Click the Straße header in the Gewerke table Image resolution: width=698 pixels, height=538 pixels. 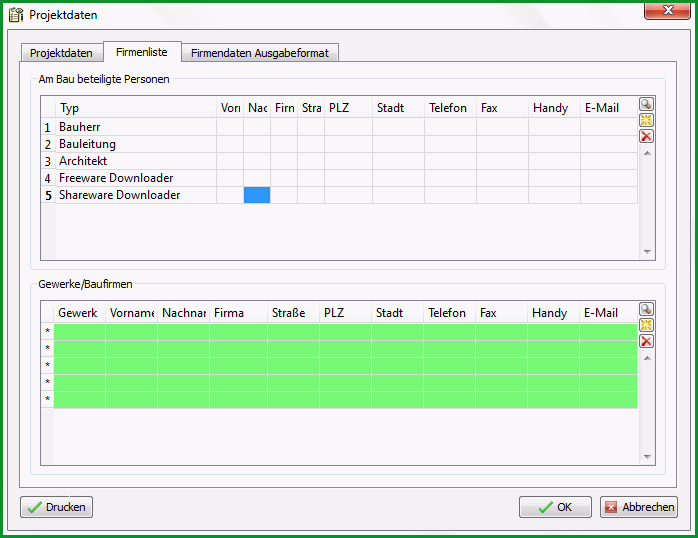point(293,313)
